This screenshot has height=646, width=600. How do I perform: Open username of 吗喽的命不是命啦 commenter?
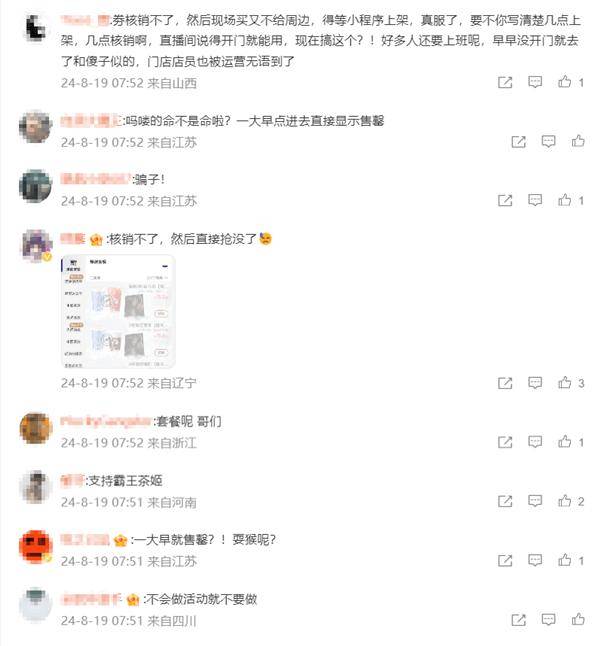(91, 121)
